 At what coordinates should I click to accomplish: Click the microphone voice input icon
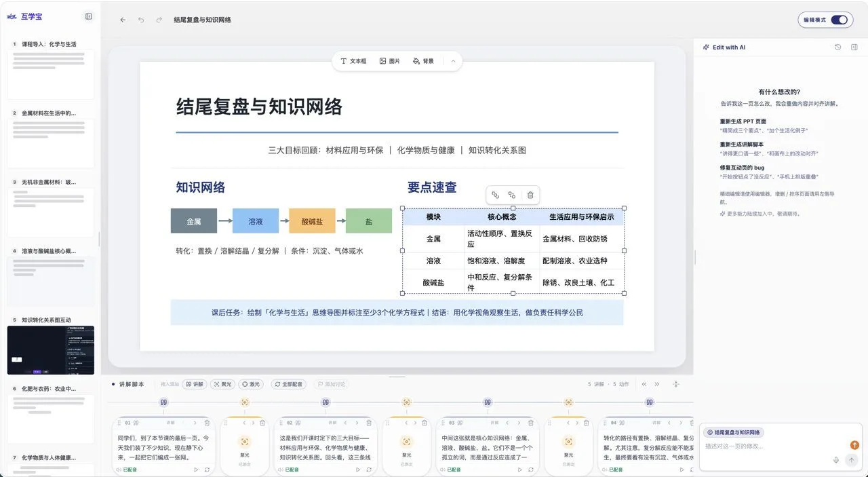point(835,460)
